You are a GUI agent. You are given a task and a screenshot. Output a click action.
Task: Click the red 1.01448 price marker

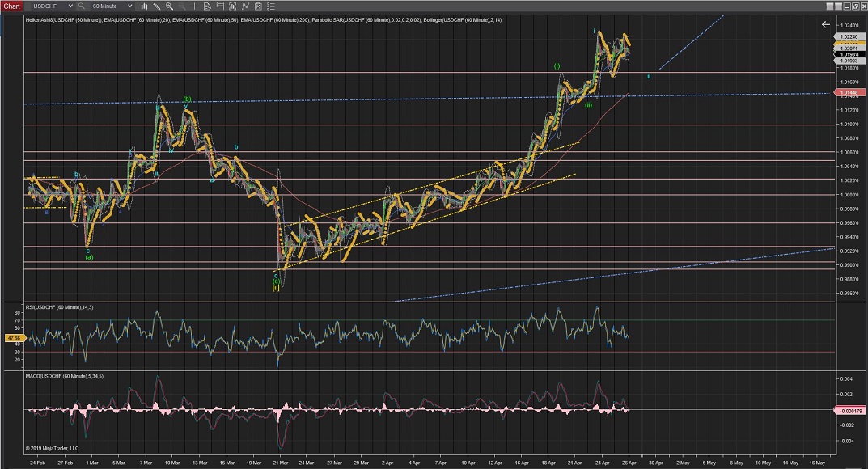click(x=849, y=92)
